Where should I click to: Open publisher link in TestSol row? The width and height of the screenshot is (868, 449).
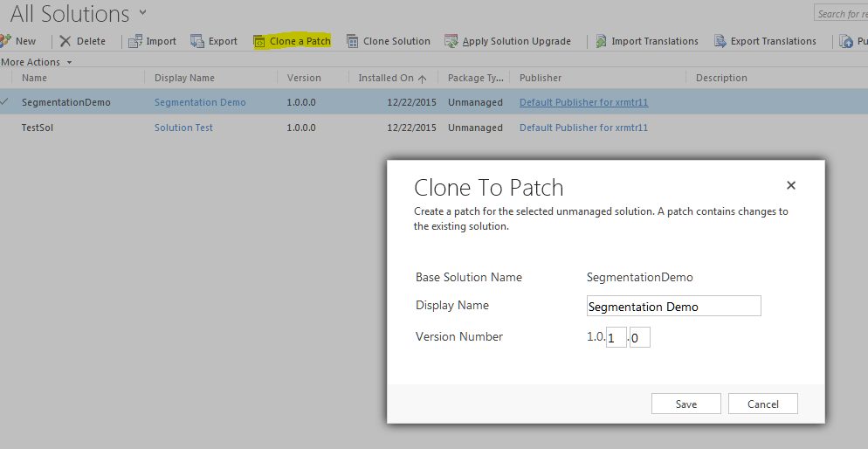583,128
